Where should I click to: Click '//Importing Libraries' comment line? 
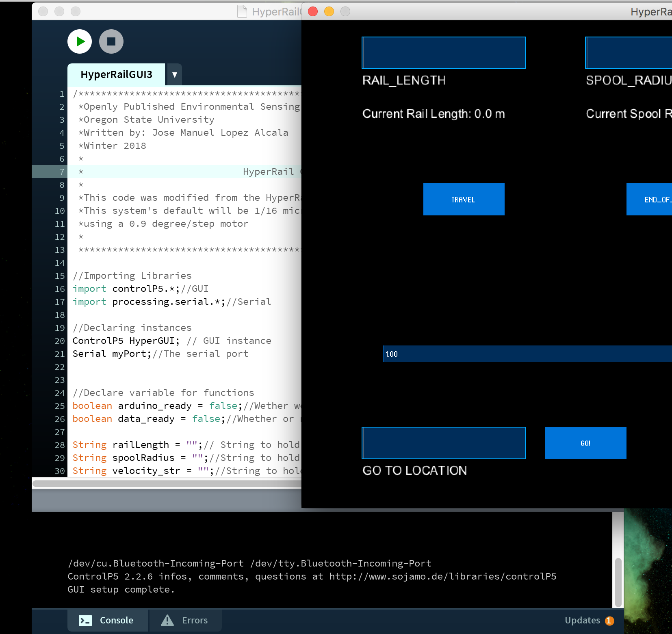(132, 276)
